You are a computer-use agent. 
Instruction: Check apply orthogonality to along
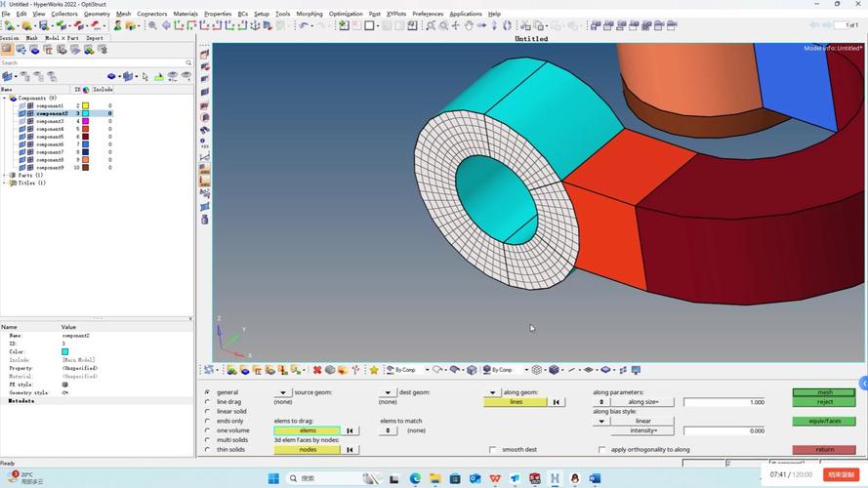coord(602,450)
